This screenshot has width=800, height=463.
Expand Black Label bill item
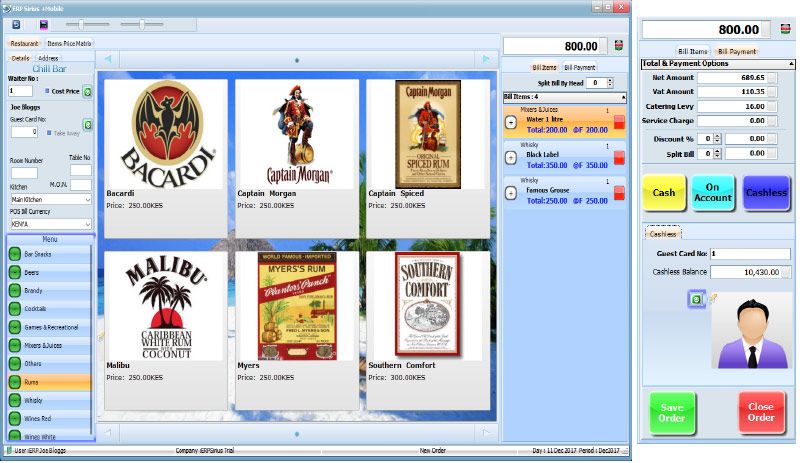click(x=510, y=158)
